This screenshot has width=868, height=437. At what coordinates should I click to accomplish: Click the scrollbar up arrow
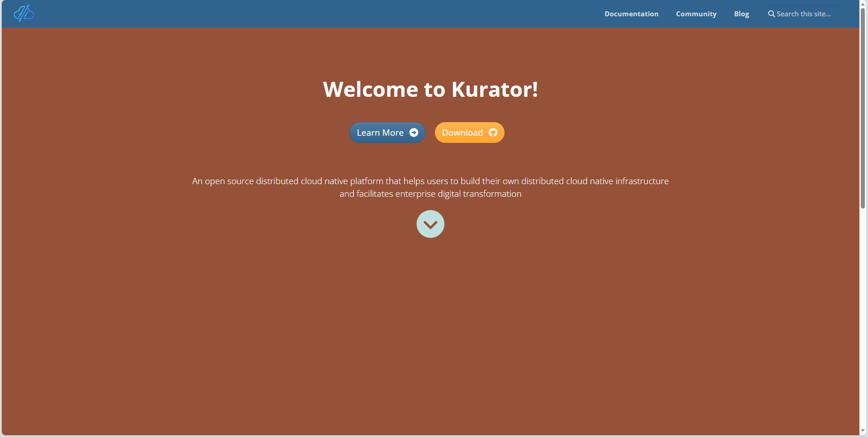click(x=863, y=4)
